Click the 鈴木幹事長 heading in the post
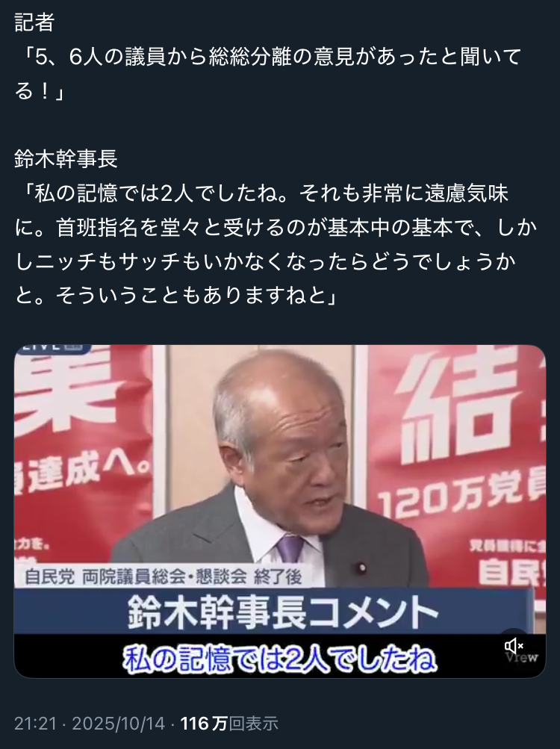This screenshot has width=560, height=749. coord(66,159)
